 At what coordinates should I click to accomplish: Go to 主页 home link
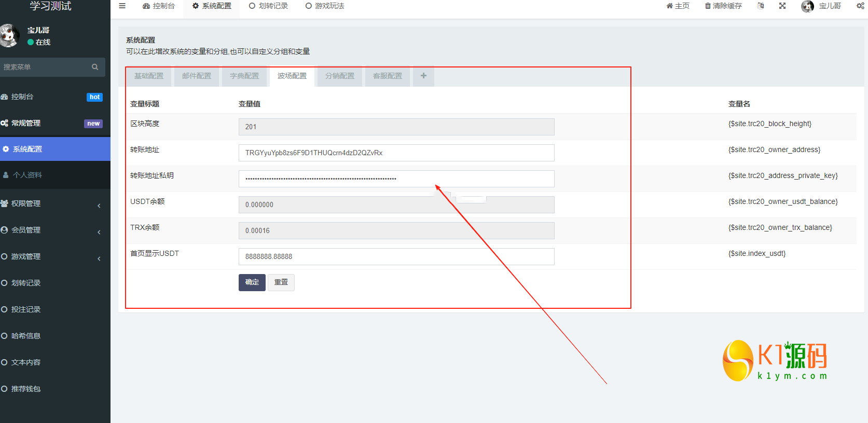click(x=678, y=6)
